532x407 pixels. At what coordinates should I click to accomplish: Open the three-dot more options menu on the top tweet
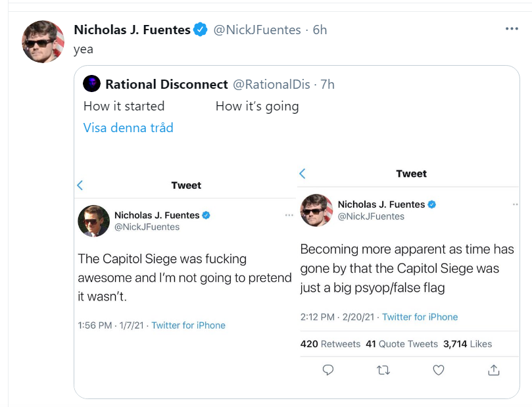pos(512,29)
